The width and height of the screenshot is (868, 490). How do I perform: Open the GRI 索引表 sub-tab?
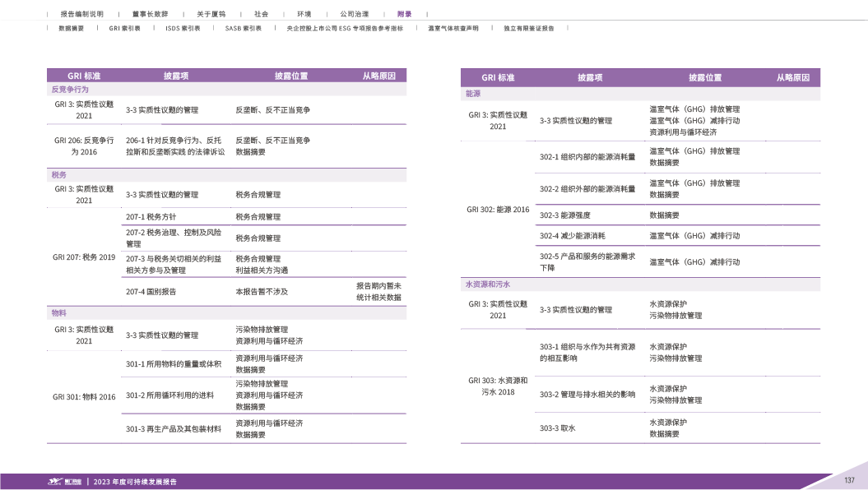pos(124,28)
